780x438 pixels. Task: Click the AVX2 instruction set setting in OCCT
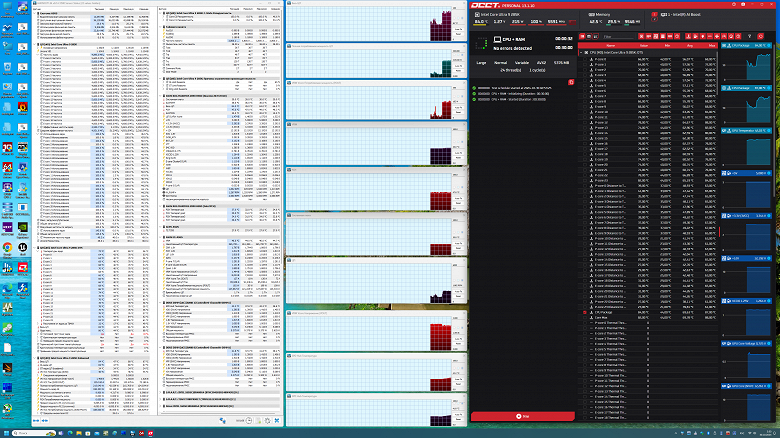tap(541, 63)
